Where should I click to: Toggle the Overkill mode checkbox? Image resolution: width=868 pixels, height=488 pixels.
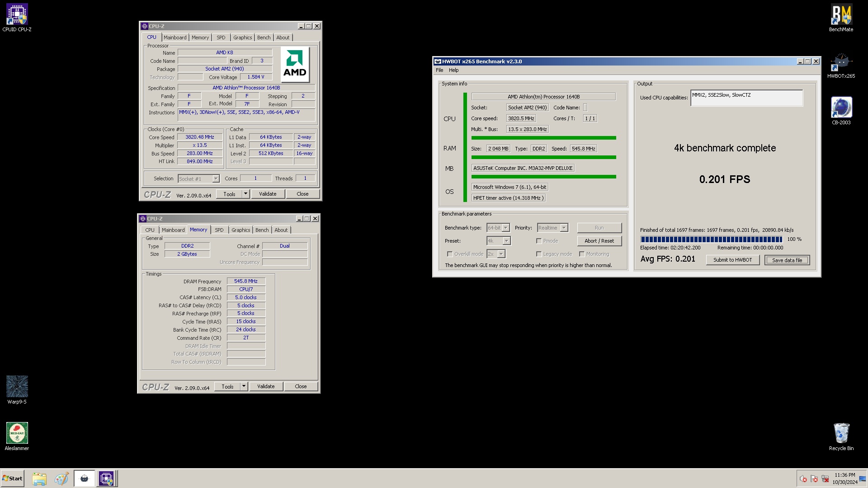449,254
